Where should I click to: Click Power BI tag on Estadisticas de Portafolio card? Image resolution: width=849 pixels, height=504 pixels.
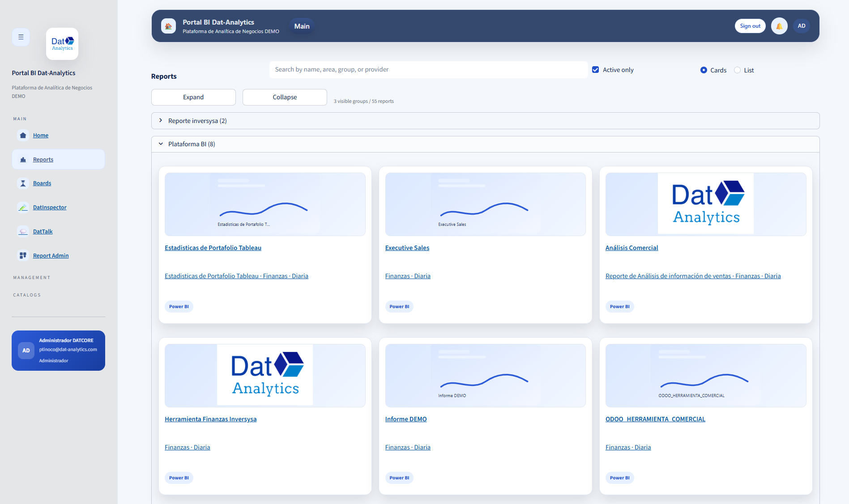click(x=179, y=307)
